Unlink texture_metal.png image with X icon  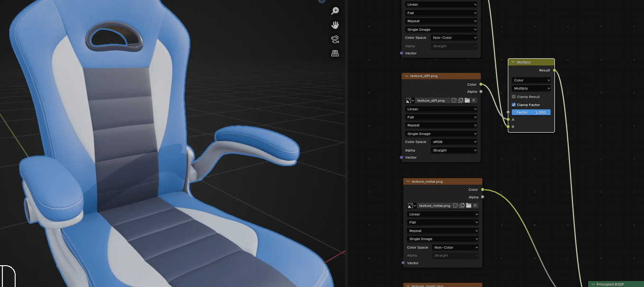pyautogui.click(x=475, y=206)
